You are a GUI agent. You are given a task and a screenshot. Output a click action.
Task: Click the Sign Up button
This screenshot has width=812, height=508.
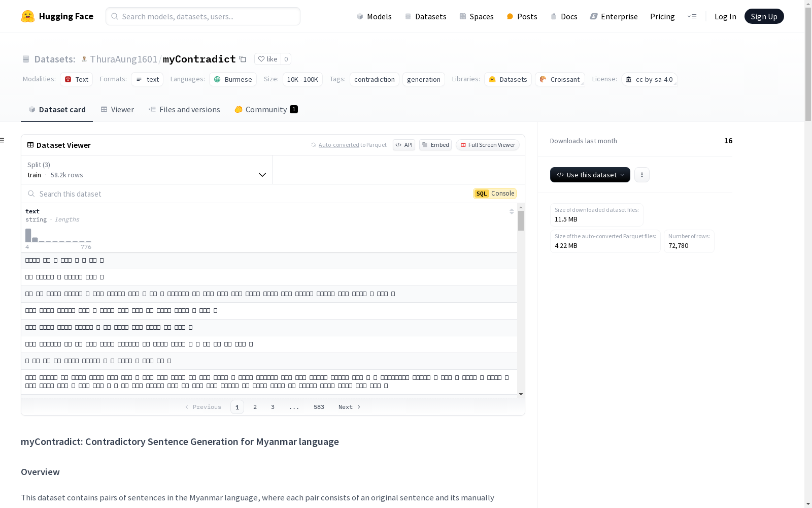click(x=764, y=16)
